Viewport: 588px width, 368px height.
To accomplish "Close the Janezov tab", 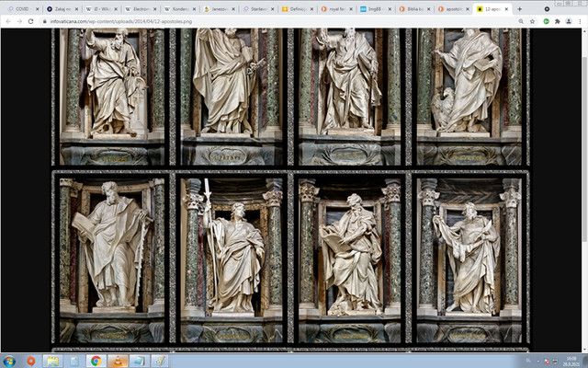I will coord(232,8).
